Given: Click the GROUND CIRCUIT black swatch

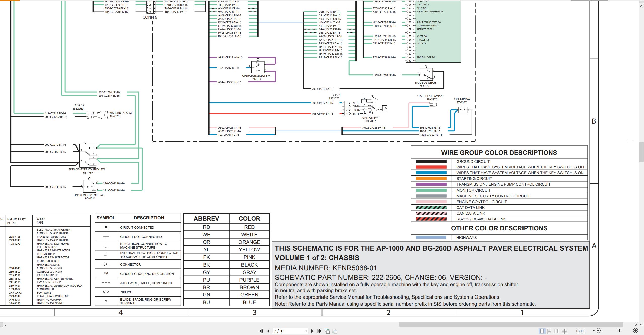Looking at the screenshot, I should (431, 161).
